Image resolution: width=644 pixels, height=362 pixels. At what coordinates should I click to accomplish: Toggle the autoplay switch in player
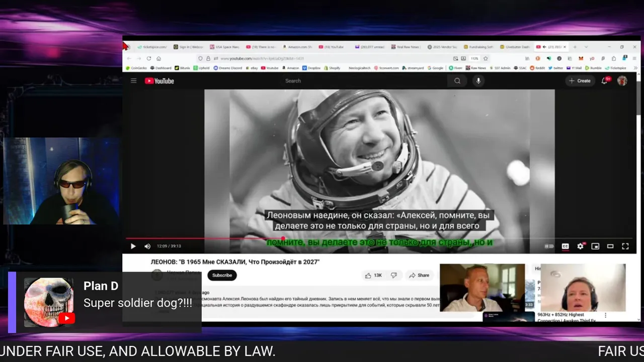pos(549,246)
